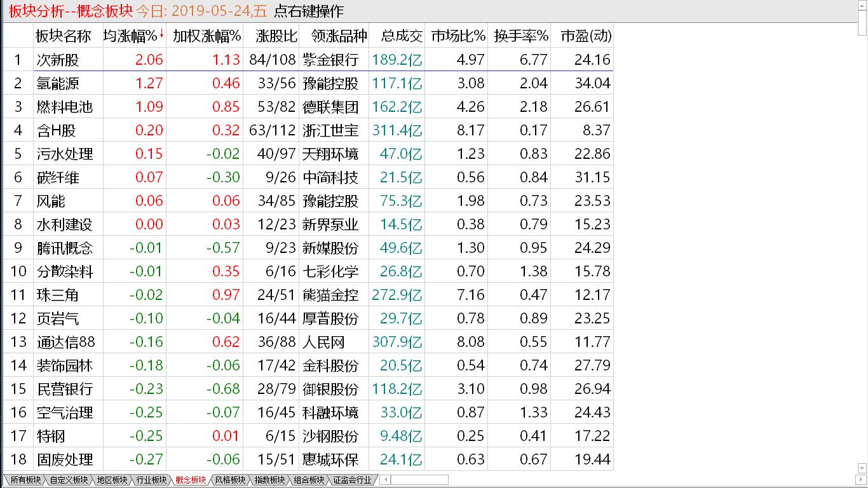Select the 碳纤维 sector row
The image size is (868, 488).
coord(308,177)
